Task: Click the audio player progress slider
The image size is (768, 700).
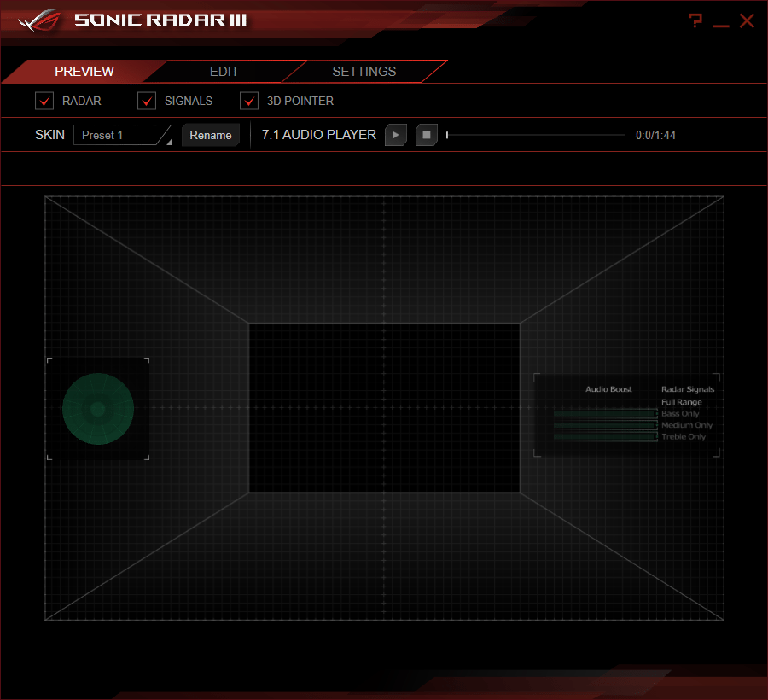Action: tap(536, 135)
